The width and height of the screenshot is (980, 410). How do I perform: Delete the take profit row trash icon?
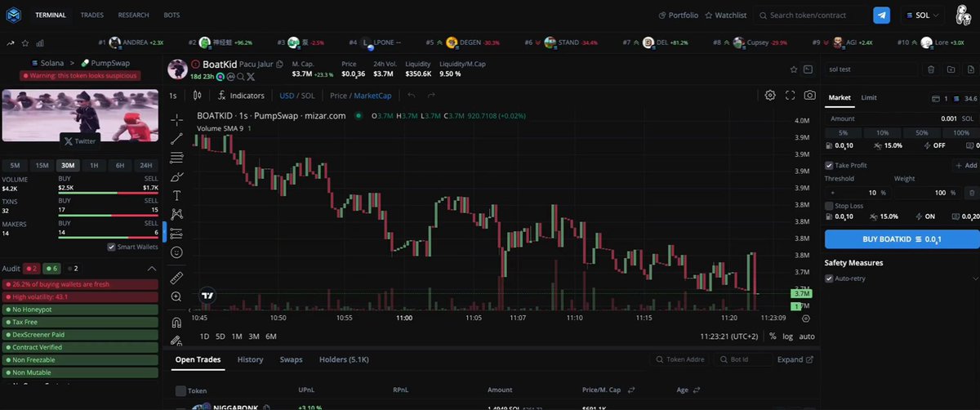[x=971, y=193]
